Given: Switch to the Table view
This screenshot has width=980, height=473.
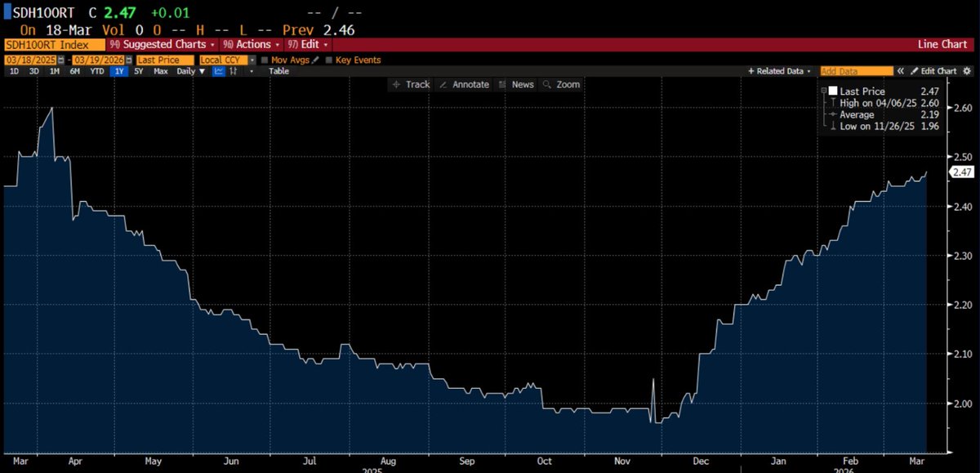Looking at the screenshot, I should (279, 72).
